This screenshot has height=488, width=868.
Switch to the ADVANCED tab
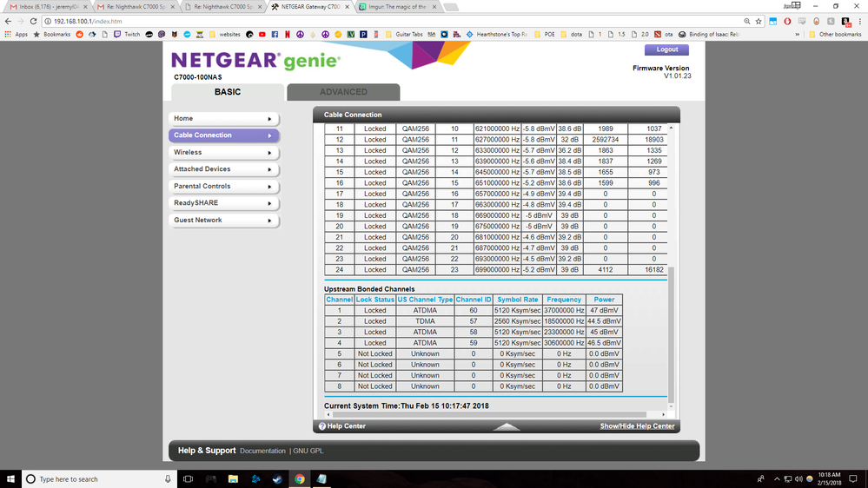(x=343, y=92)
